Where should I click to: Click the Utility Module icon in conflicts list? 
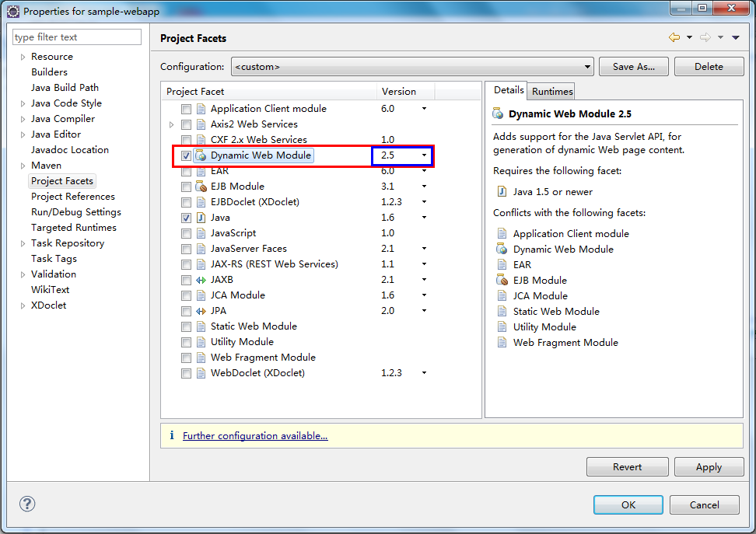click(x=502, y=326)
